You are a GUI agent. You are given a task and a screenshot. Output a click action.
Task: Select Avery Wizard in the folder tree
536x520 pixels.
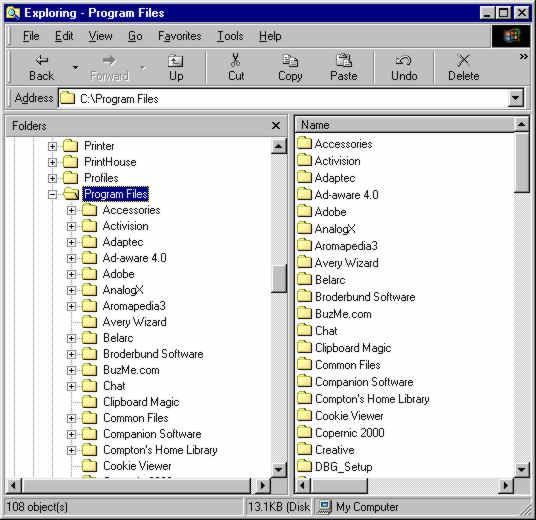[135, 322]
